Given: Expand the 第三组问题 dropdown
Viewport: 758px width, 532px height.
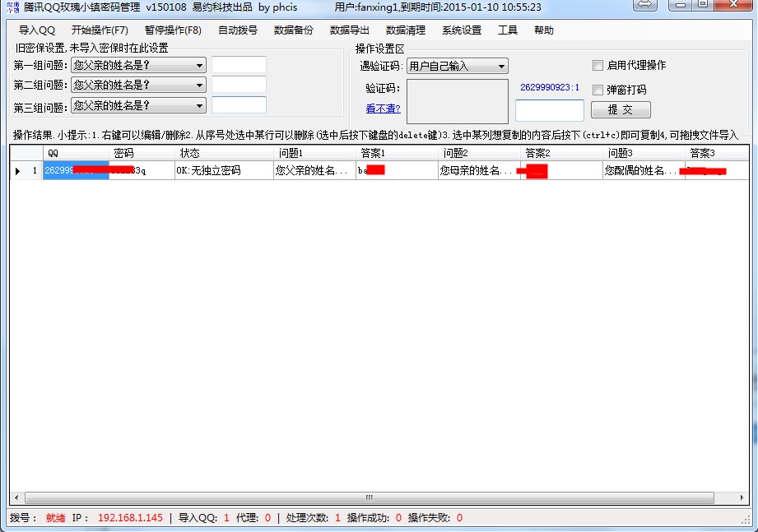Looking at the screenshot, I should (138, 105).
